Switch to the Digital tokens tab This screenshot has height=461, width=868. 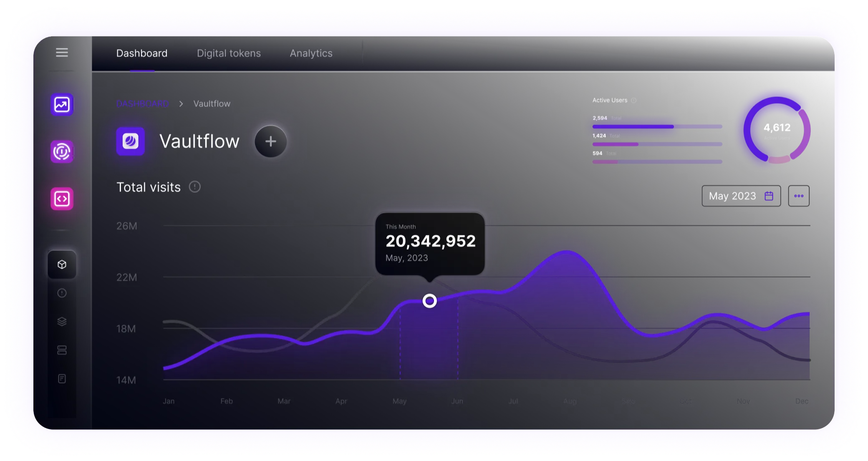pyautogui.click(x=229, y=53)
